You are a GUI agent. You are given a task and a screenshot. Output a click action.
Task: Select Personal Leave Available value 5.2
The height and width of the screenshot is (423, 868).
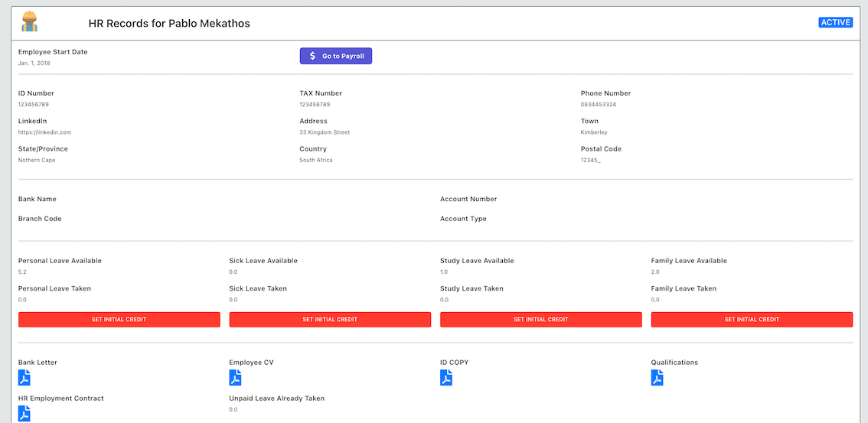click(x=23, y=272)
